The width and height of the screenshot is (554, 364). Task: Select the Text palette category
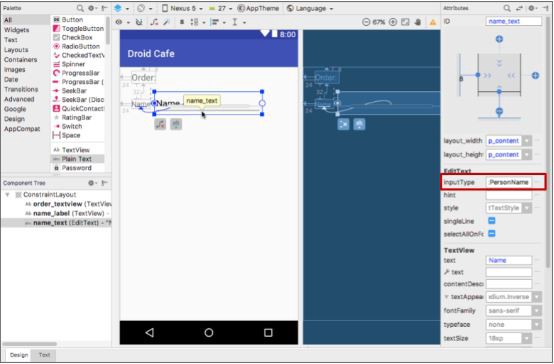(11, 40)
